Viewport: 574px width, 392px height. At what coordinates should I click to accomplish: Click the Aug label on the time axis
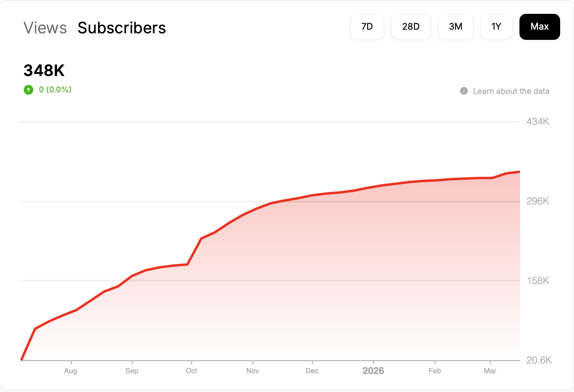click(x=70, y=371)
